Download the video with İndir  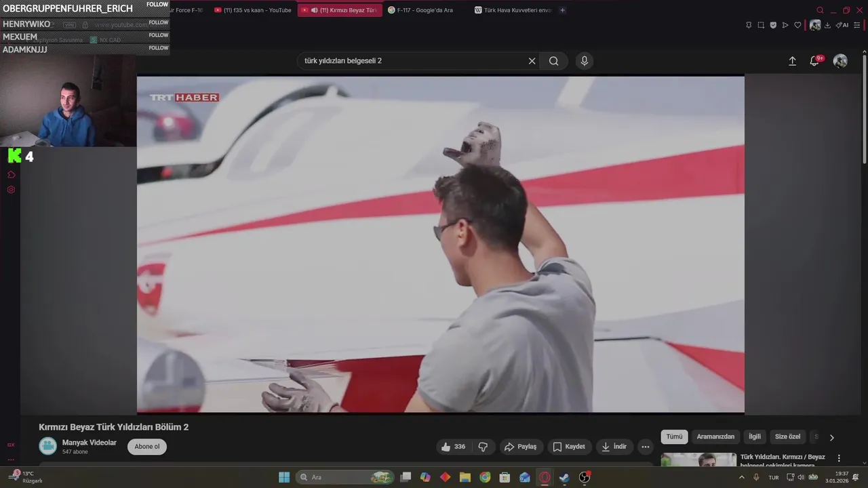[x=615, y=447]
